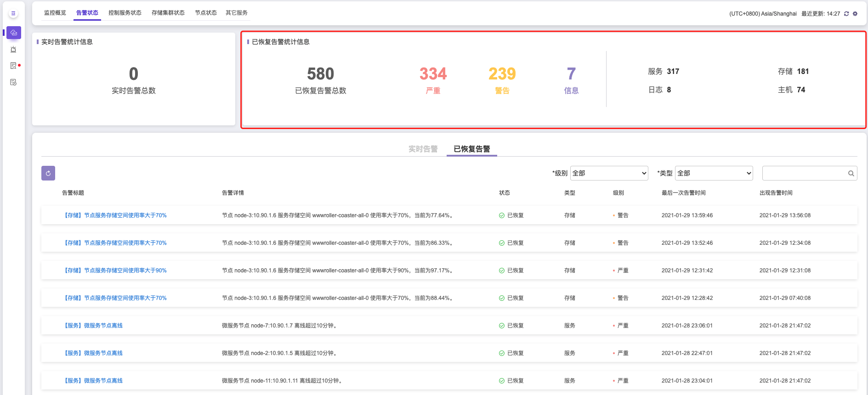
Task: Open the storage usage over 90% alert link
Action: 115,271
